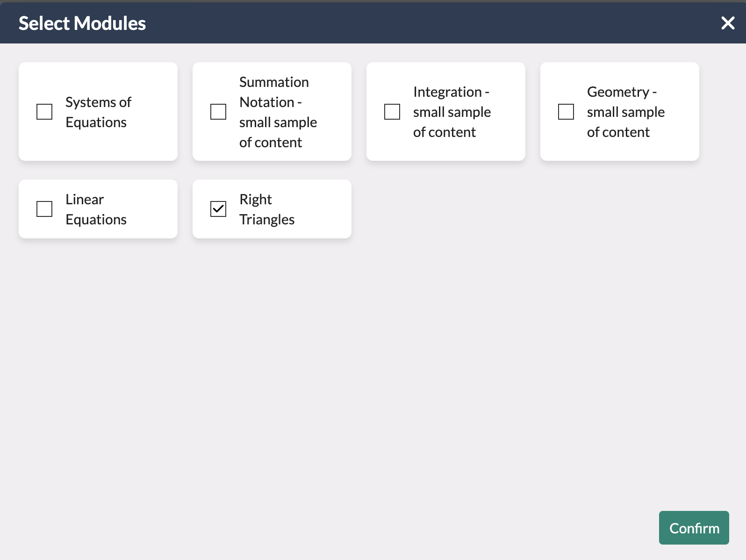Check the Systems of Equations checkbox
This screenshot has width=746, height=560.
(44, 112)
